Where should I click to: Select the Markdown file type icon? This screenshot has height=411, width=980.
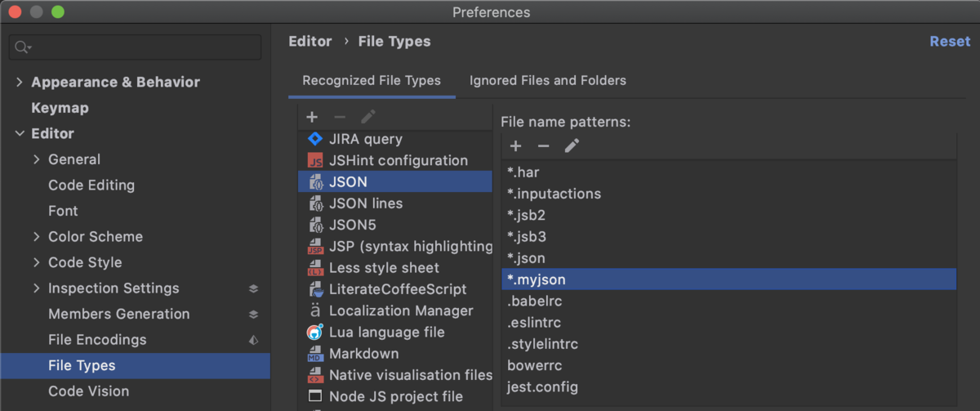(x=315, y=354)
